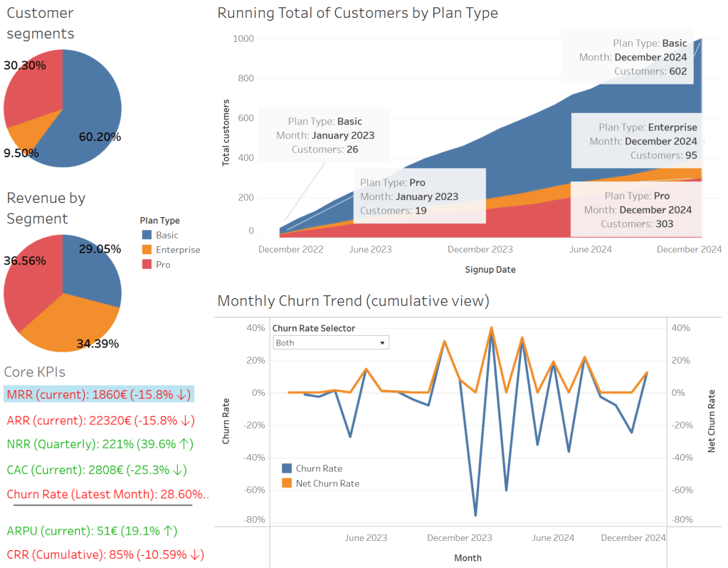This screenshot has width=728, height=568.
Task: Select the 60.20% slice of Customer segments pie
Action: tap(89, 107)
